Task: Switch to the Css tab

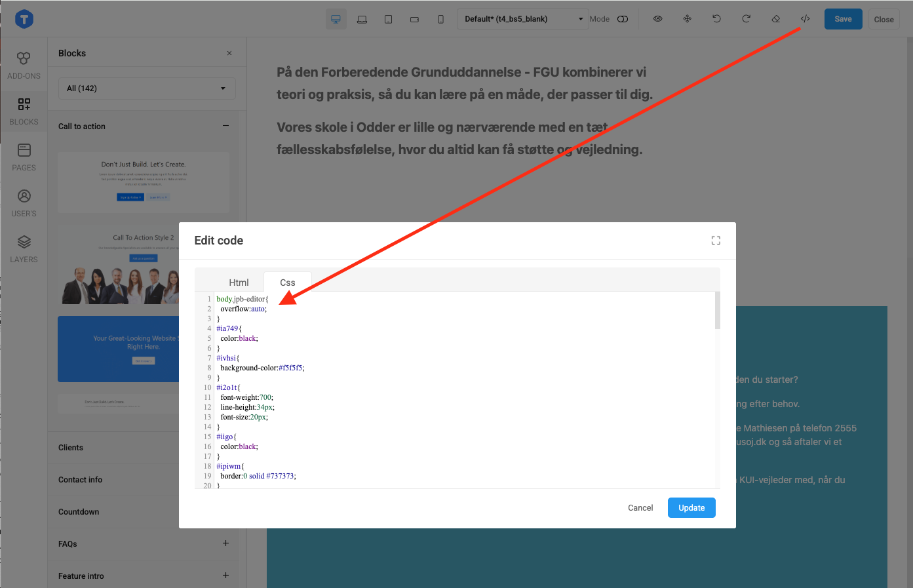Action: (x=288, y=283)
